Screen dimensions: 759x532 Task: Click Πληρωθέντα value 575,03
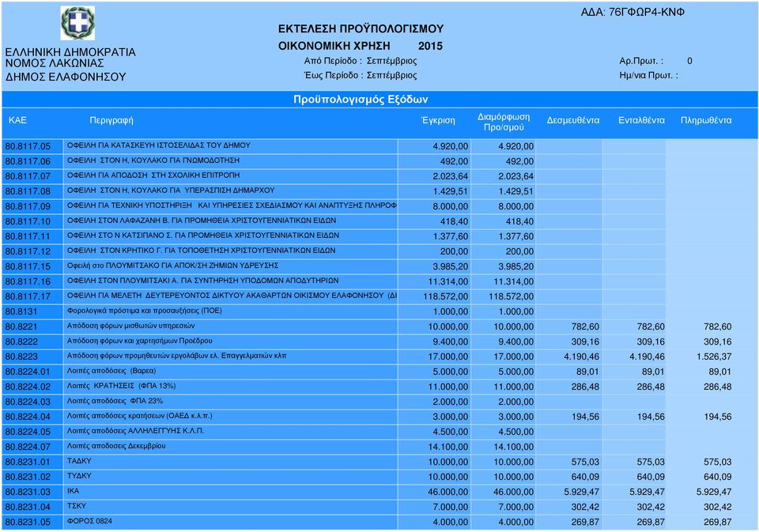coord(718,462)
